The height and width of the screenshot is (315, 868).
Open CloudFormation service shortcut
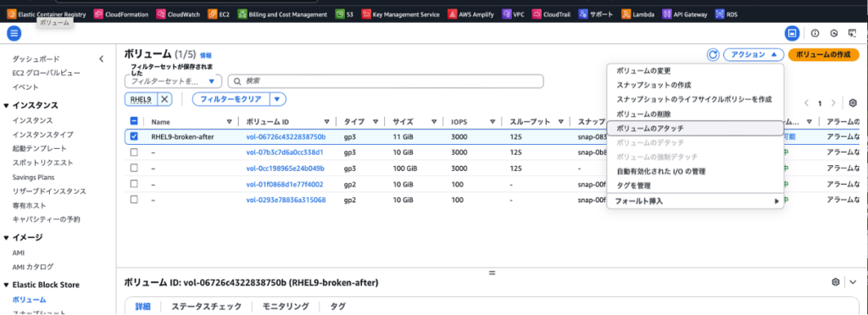pos(121,14)
